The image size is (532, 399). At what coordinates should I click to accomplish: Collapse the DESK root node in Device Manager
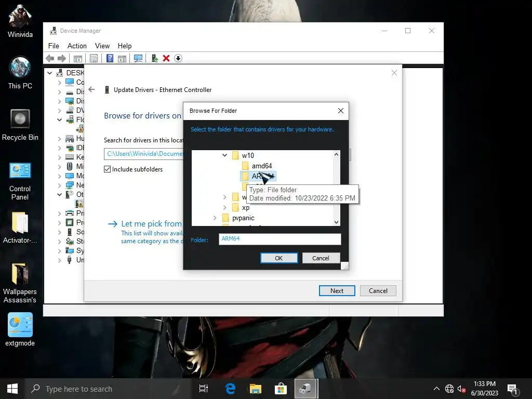(50, 73)
